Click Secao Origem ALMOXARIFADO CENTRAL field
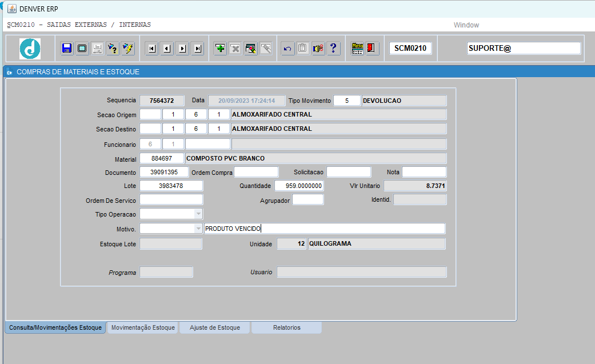 tap(338, 114)
